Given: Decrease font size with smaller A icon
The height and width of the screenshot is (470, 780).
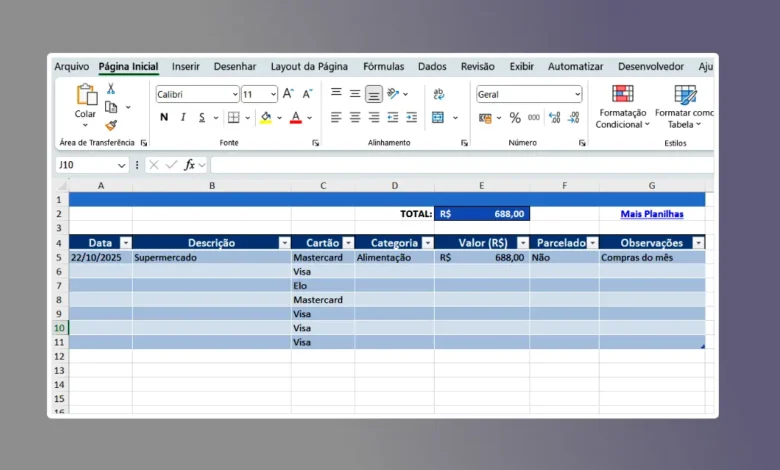Looking at the screenshot, I should point(307,94).
